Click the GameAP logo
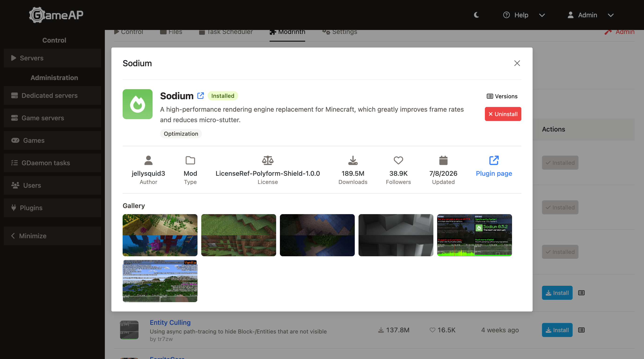The image size is (644, 359). (x=56, y=15)
